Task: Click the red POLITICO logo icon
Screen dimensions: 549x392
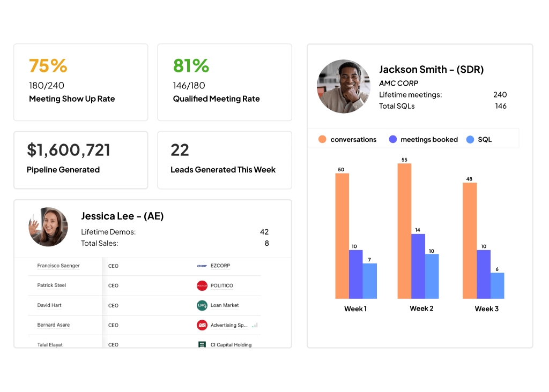Action: (202, 285)
